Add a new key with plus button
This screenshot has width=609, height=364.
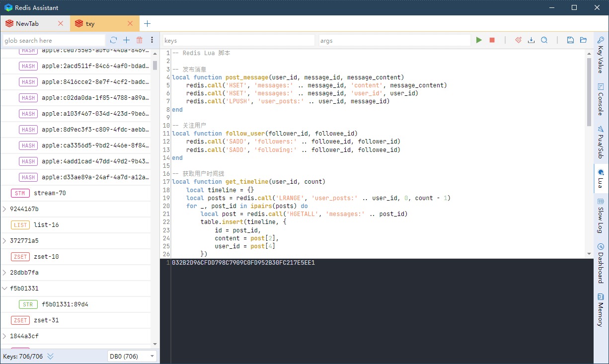126,40
